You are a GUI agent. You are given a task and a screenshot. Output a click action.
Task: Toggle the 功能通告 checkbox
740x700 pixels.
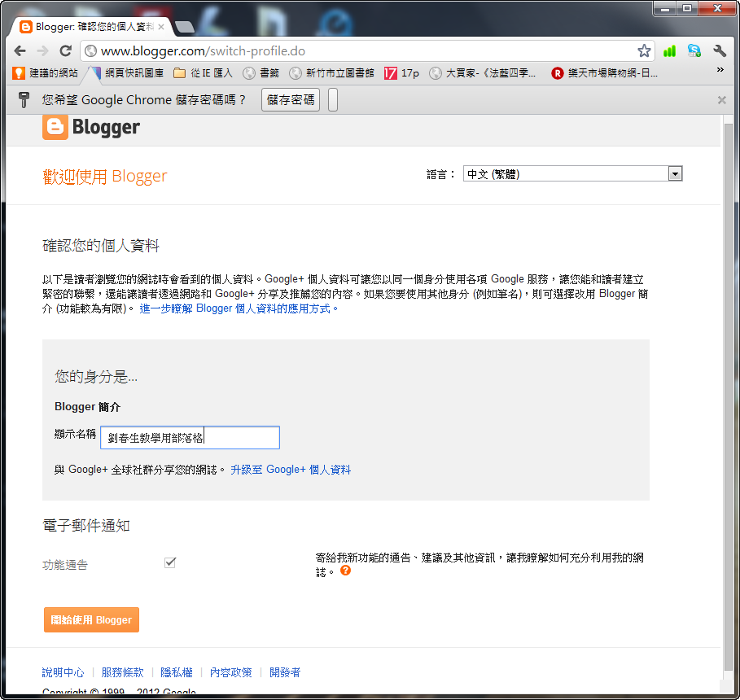coord(170,562)
